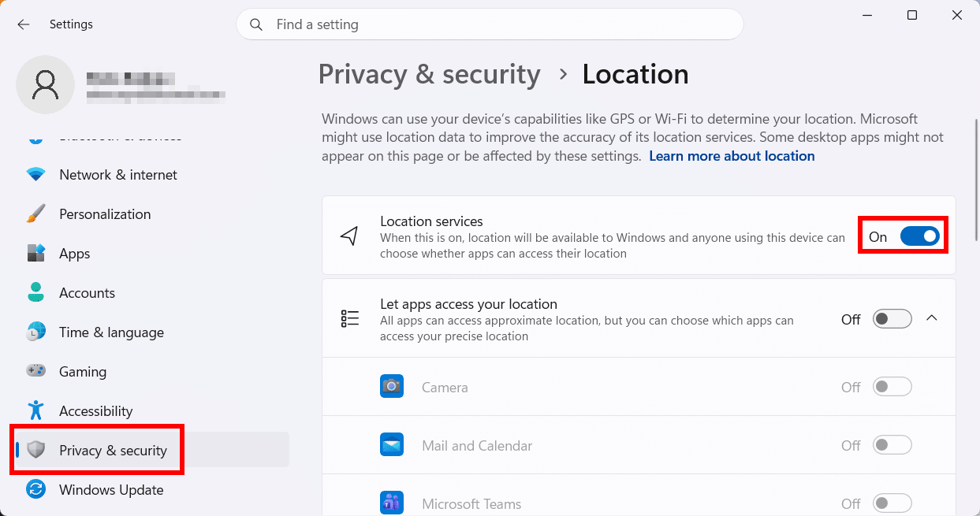Click the Camera app name
This screenshot has height=516, width=980.
click(445, 388)
